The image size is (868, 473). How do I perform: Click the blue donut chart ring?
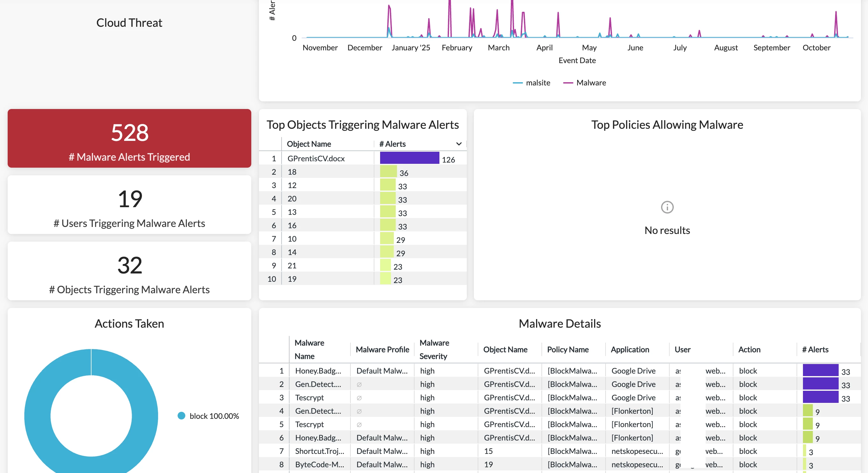click(x=37, y=416)
